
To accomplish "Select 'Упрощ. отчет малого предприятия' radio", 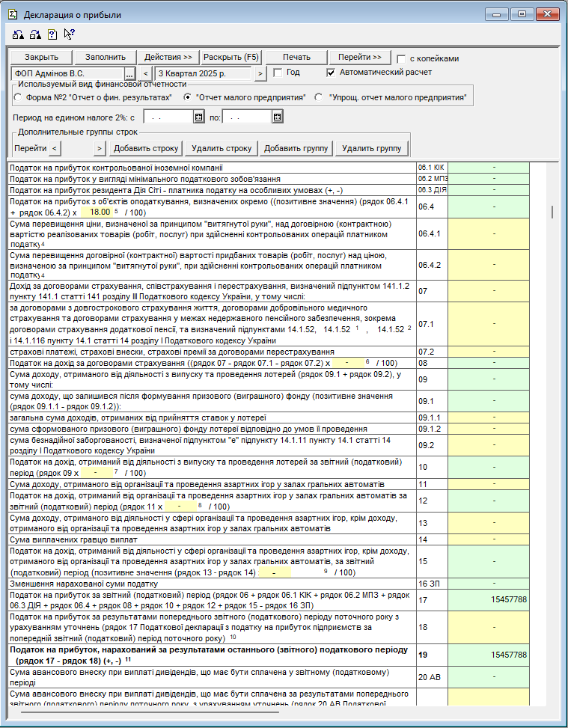I will (x=319, y=97).
